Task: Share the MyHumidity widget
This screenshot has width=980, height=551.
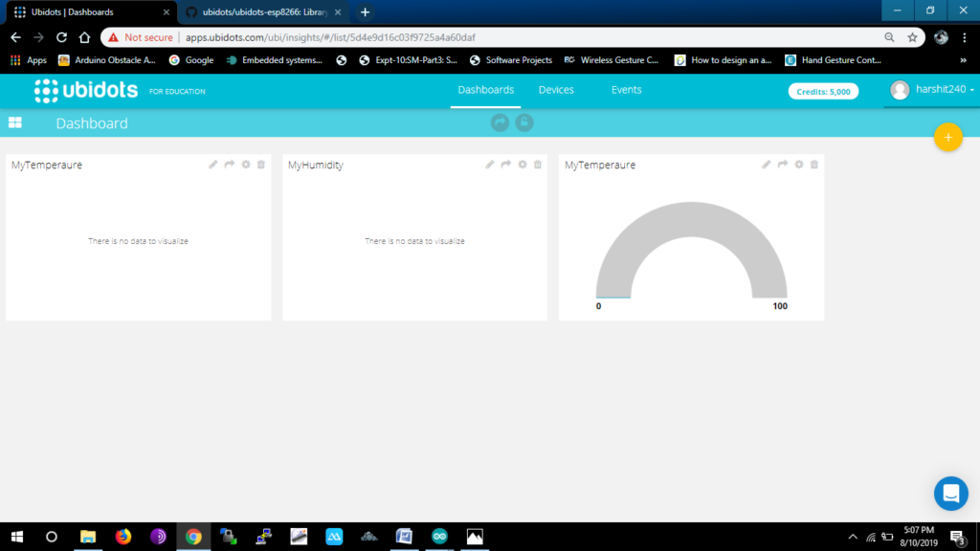Action: pos(506,165)
